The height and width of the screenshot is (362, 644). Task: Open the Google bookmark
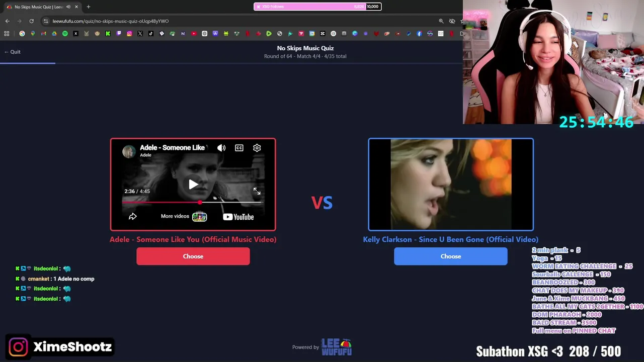pos(22,34)
